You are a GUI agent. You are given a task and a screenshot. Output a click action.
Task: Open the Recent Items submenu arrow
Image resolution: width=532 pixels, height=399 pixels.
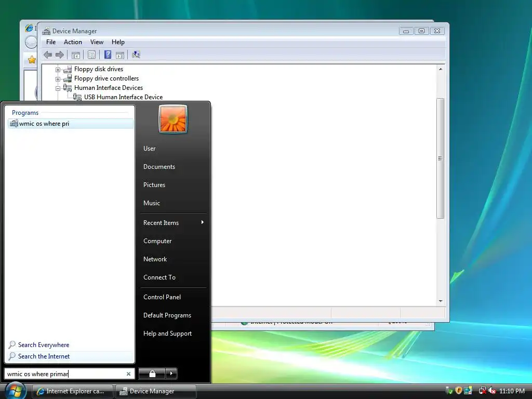[x=203, y=222]
